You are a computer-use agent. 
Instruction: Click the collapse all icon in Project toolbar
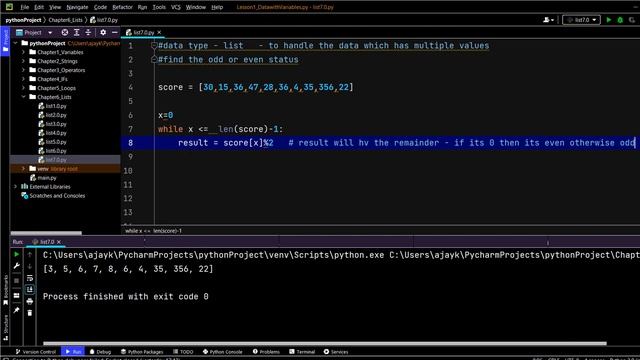click(88, 32)
